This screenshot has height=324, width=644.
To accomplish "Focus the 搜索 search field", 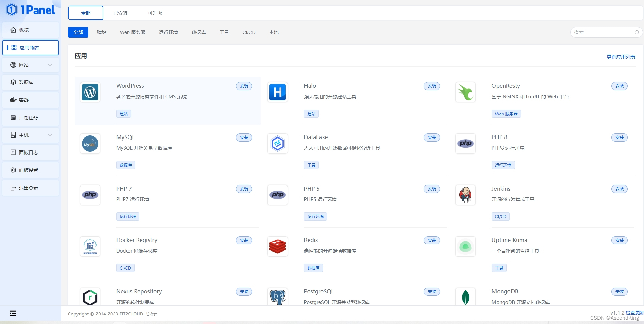I will point(607,32).
